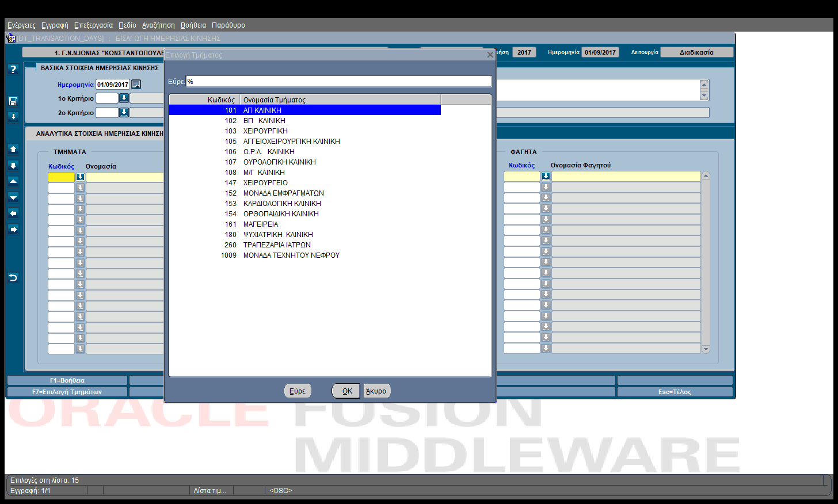Click the 1ο Κριτήριο input field
This screenshot has width=838, height=504.
pos(106,98)
